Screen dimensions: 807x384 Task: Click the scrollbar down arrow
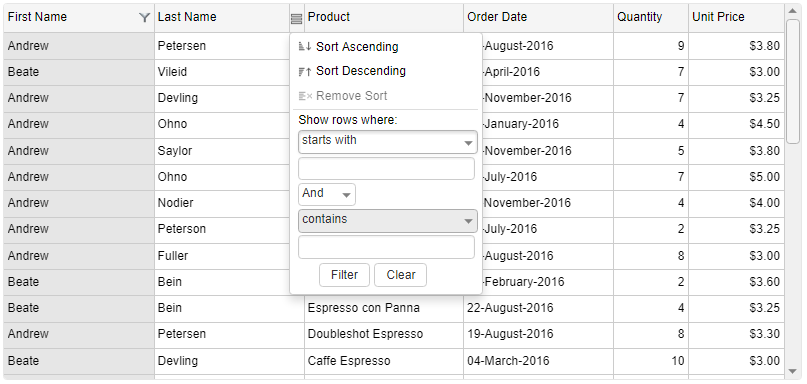pos(792,371)
